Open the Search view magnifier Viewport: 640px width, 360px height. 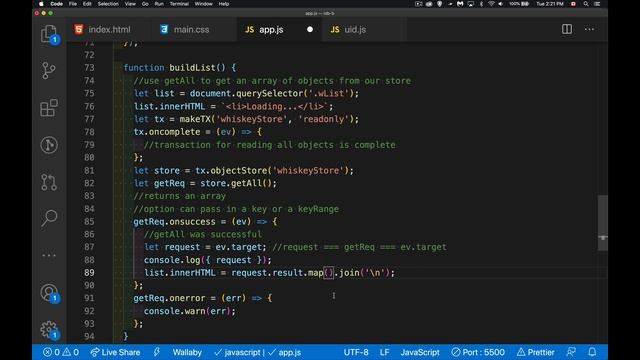49,218
